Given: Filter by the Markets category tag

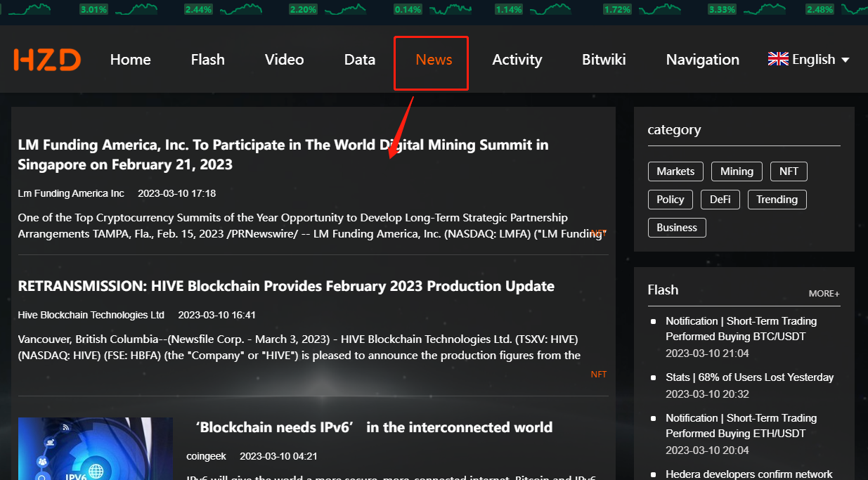Looking at the screenshot, I should pyautogui.click(x=675, y=171).
